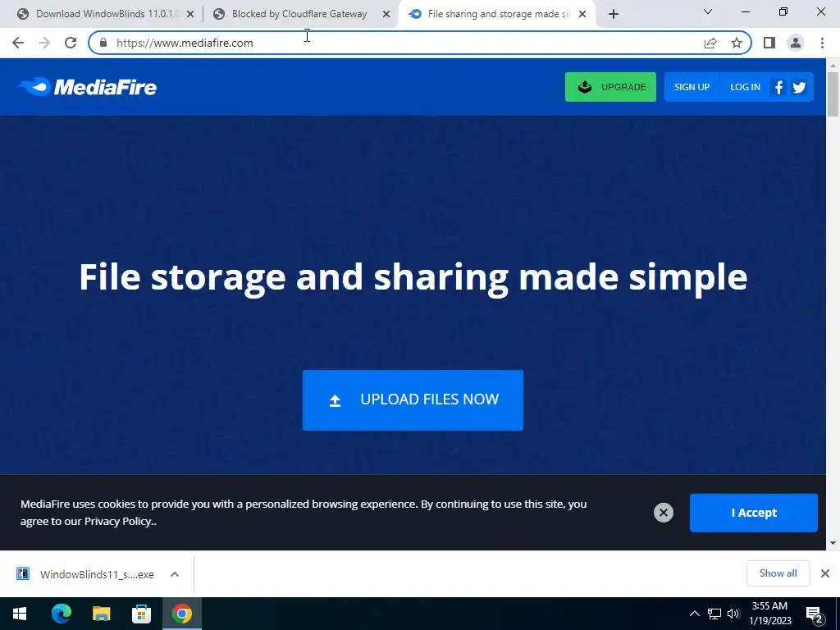Dismiss the cookie notice with the X

pyautogui.click(x=663, y=513)
